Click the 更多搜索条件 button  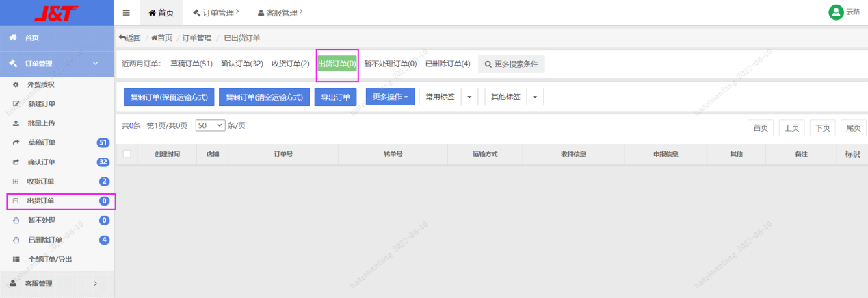click(512, 64)
